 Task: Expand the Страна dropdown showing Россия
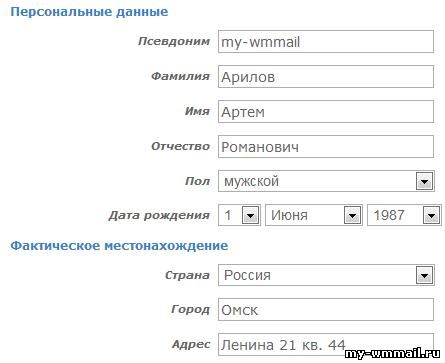tap(326, 275)
